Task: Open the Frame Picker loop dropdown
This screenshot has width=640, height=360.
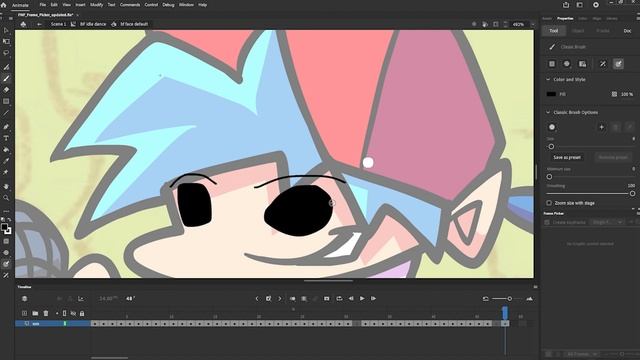Action: pyautogui.click(x=607, y=222)
